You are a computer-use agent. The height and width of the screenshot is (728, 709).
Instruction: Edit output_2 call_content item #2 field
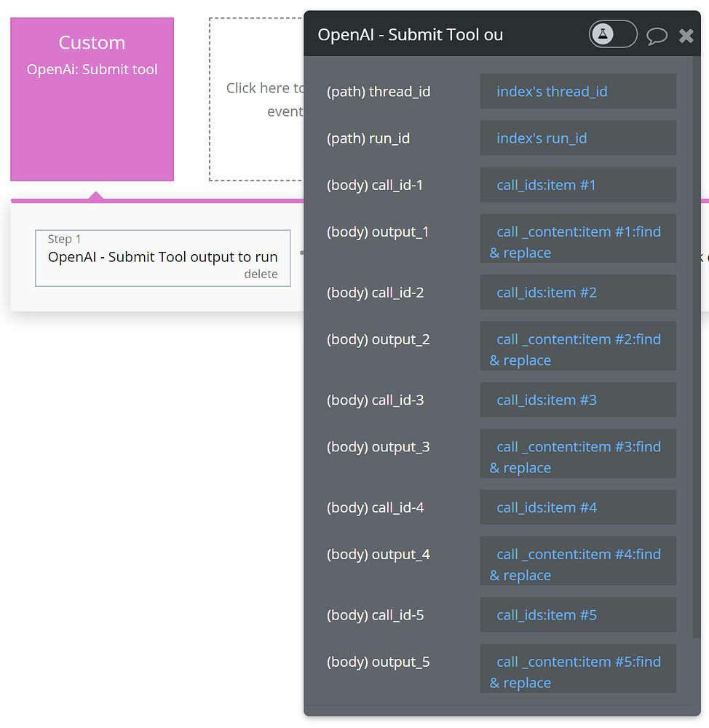577,346
